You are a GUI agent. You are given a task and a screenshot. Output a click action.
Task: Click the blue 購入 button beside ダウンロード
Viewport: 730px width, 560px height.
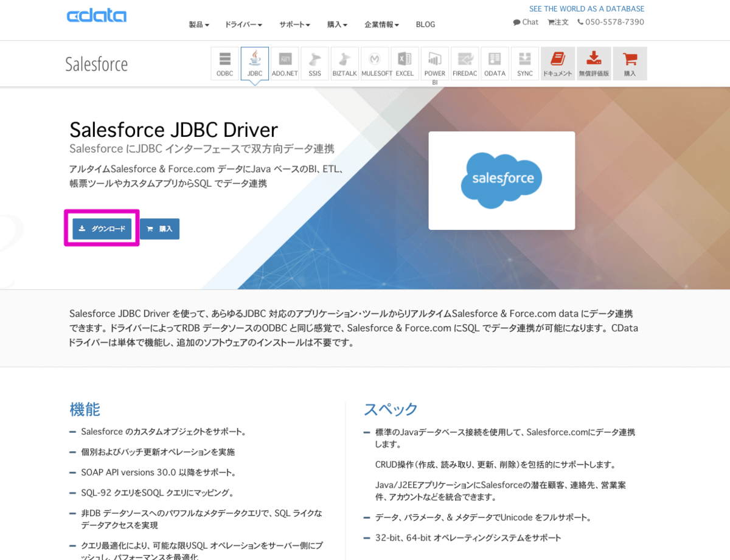pos(159,229)
